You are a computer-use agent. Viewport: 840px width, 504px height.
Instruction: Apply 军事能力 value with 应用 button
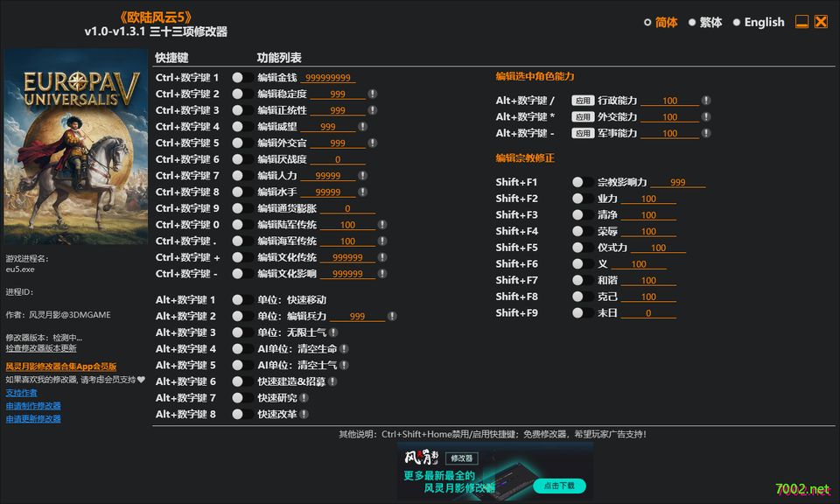tap(583, 133)
